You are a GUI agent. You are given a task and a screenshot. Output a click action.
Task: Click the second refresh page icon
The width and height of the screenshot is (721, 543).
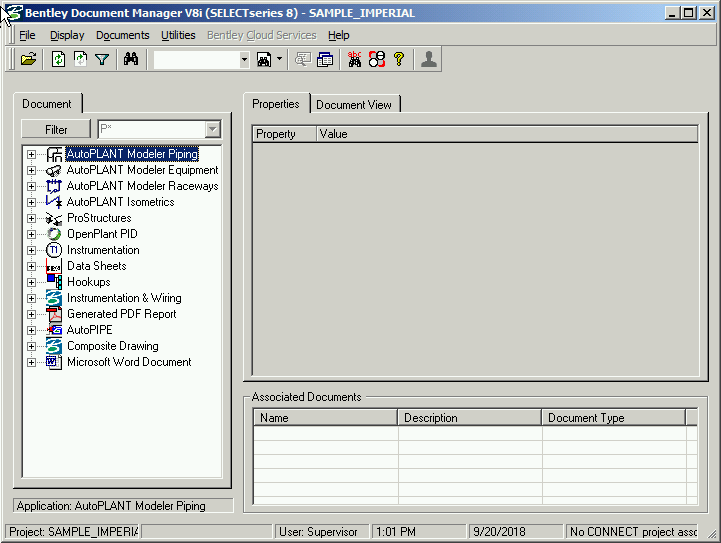click(80, 59)
